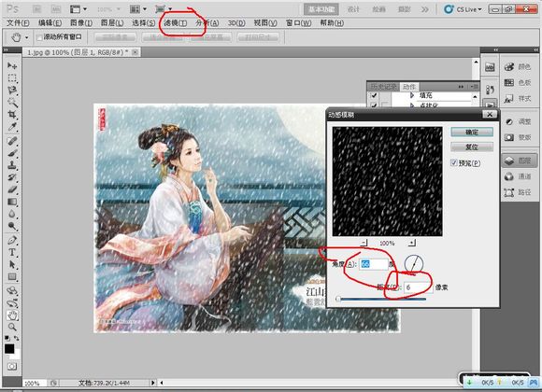
Task: Open the 图像(I) menu
Action: point(81,22)
